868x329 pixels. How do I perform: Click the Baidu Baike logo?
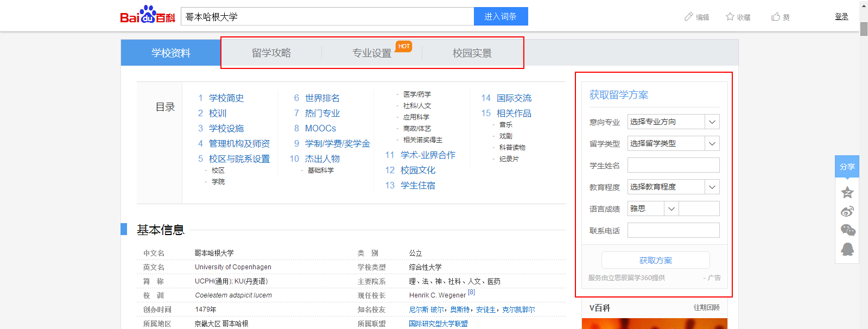point(148,15)
